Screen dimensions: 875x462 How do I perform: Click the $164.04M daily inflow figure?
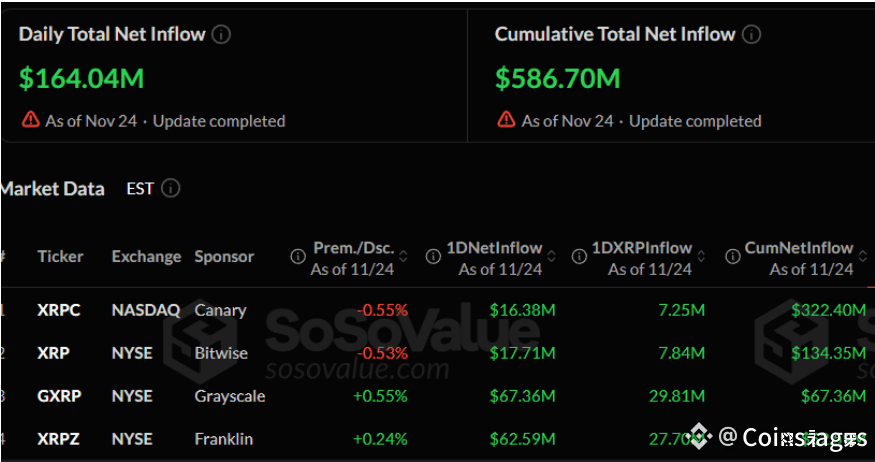tap(80, 77)
